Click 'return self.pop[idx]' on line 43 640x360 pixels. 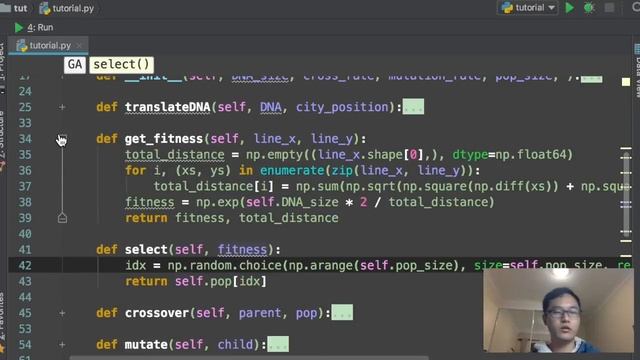[196, 282]
